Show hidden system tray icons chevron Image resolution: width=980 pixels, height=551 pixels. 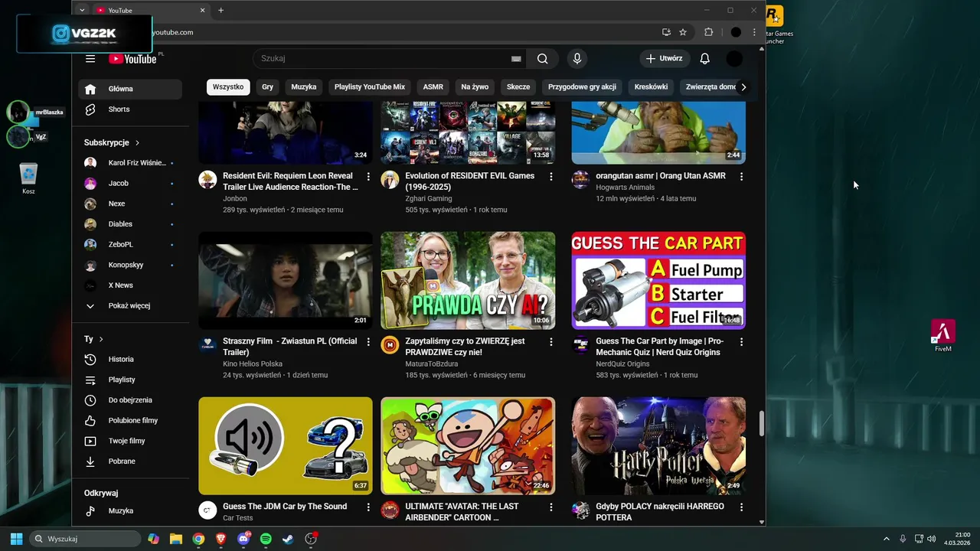click(x=887, y=539)
